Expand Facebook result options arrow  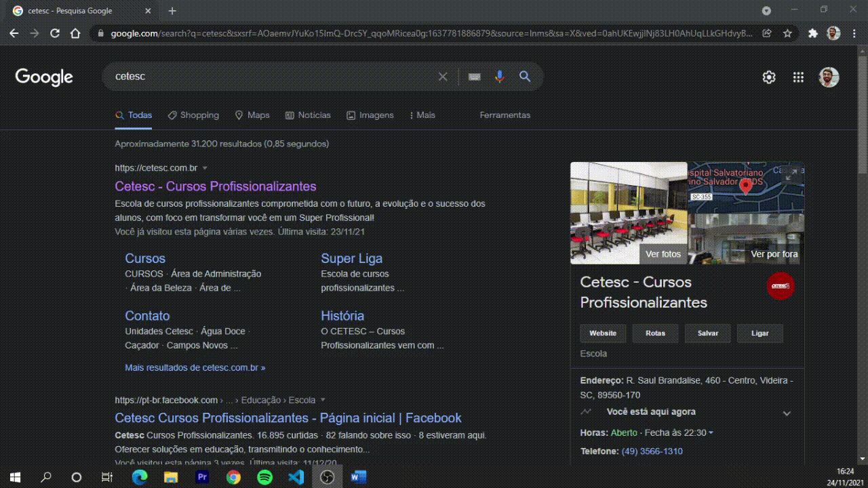[323, 400]
